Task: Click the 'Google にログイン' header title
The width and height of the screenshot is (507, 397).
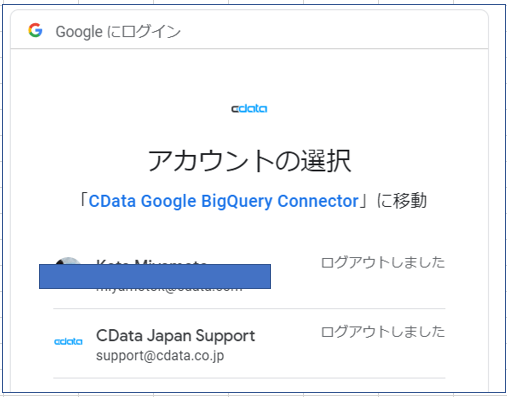Action: 118,32
